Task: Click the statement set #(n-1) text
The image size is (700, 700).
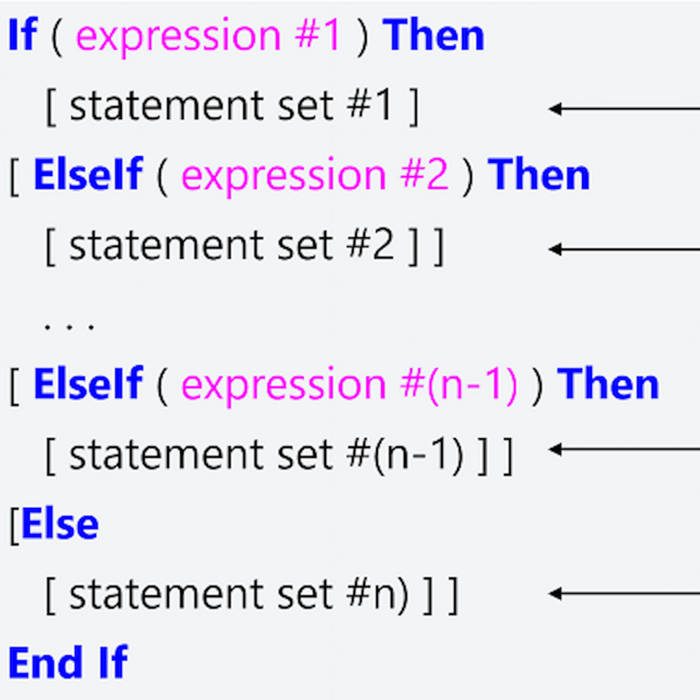Action: click(266, 455)
